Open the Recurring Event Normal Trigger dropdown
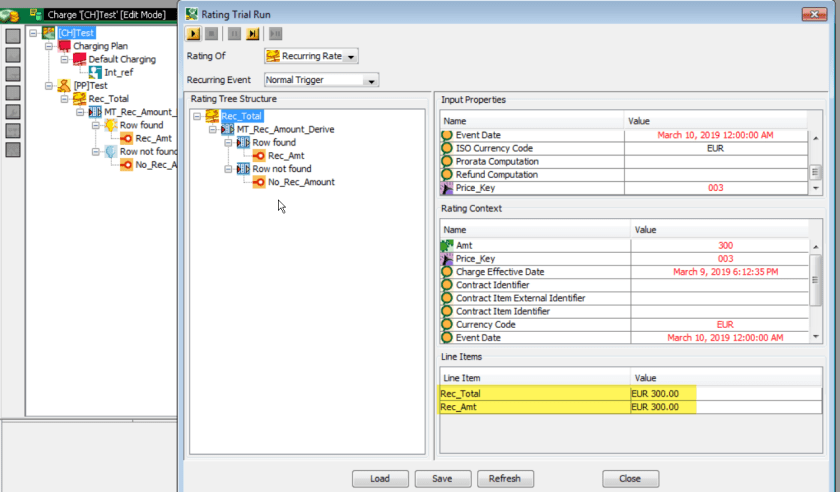This screenshot has width=840, height=492. tap(371, 80)
